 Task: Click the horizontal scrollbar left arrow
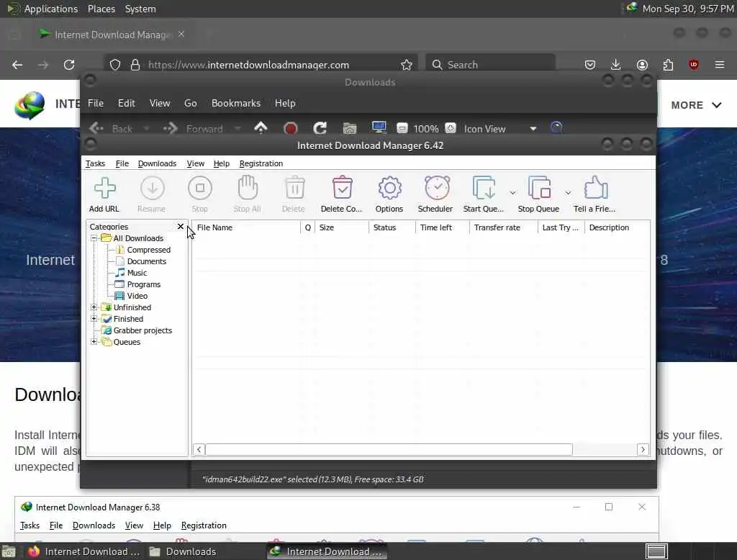tap(199, 450)
